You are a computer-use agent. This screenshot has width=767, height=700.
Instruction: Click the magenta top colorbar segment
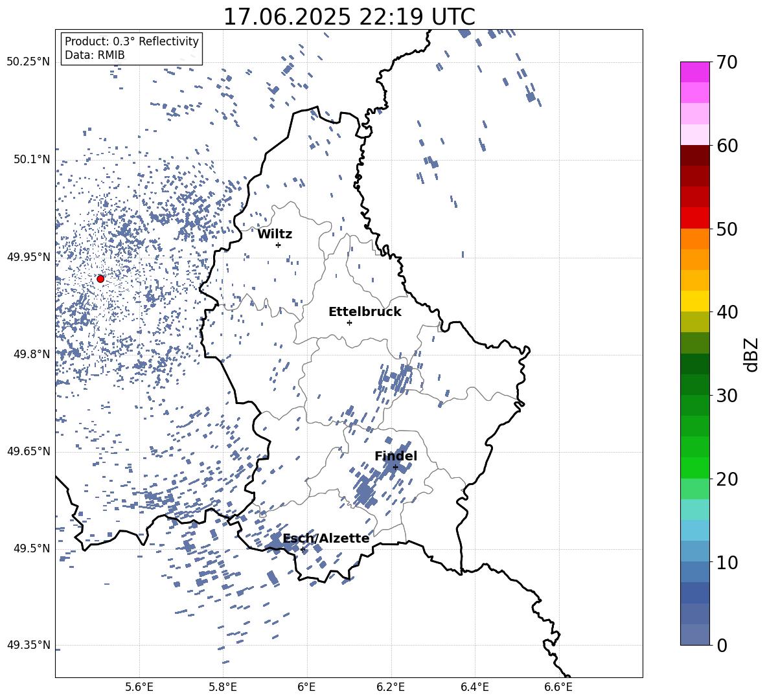[x=694, y=73]
